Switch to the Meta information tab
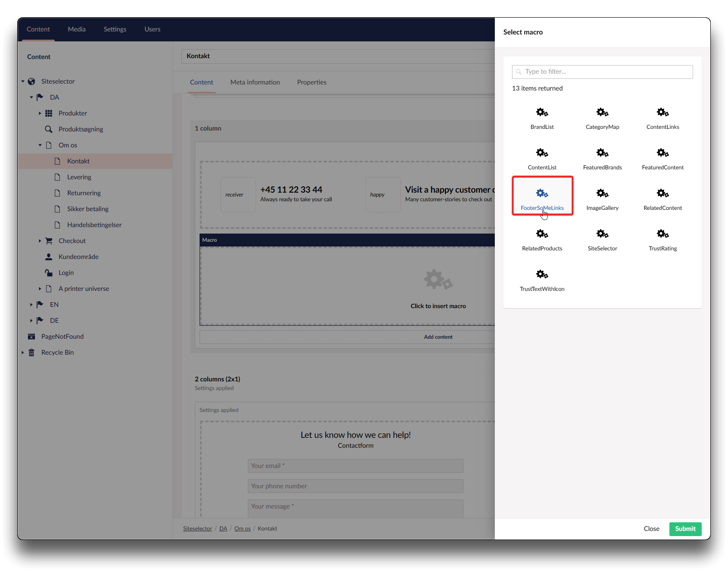 click(255, 82)
